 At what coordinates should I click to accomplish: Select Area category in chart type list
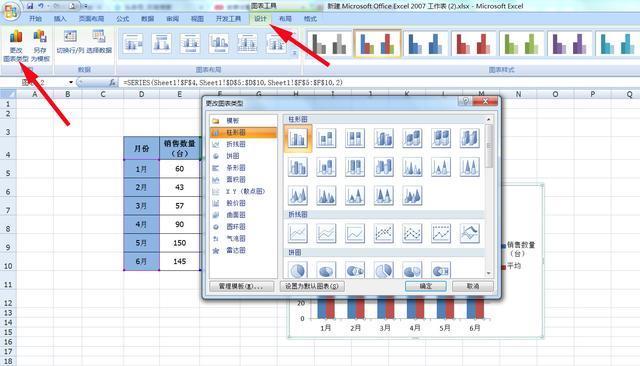[x=243, y=180]
